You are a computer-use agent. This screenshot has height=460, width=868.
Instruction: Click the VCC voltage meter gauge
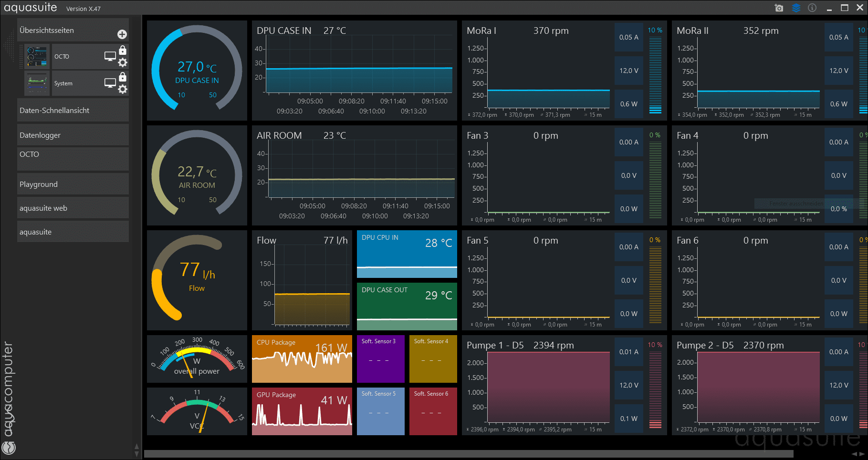coord(197,411)
